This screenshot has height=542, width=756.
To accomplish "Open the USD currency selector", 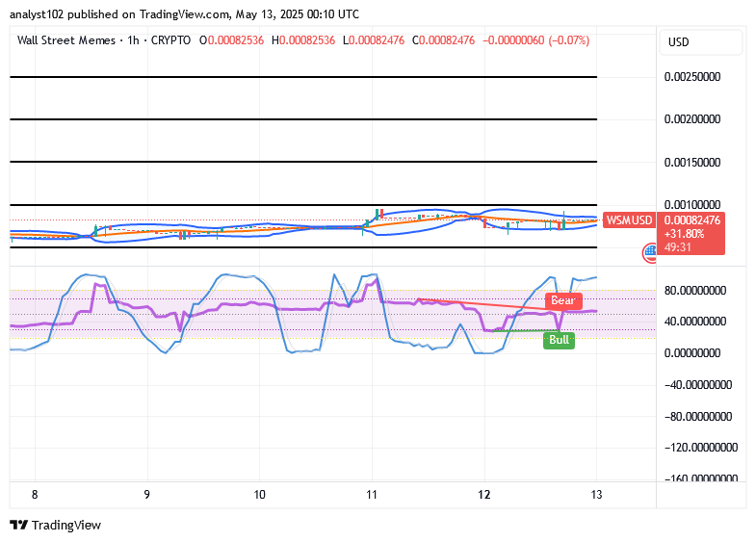I will pos(700,42).
